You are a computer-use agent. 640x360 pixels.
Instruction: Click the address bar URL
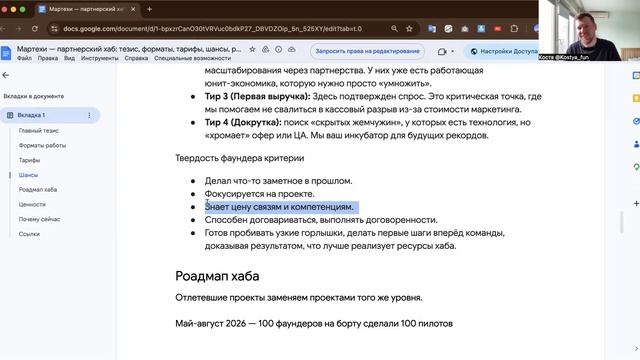(x=212, y=29)
